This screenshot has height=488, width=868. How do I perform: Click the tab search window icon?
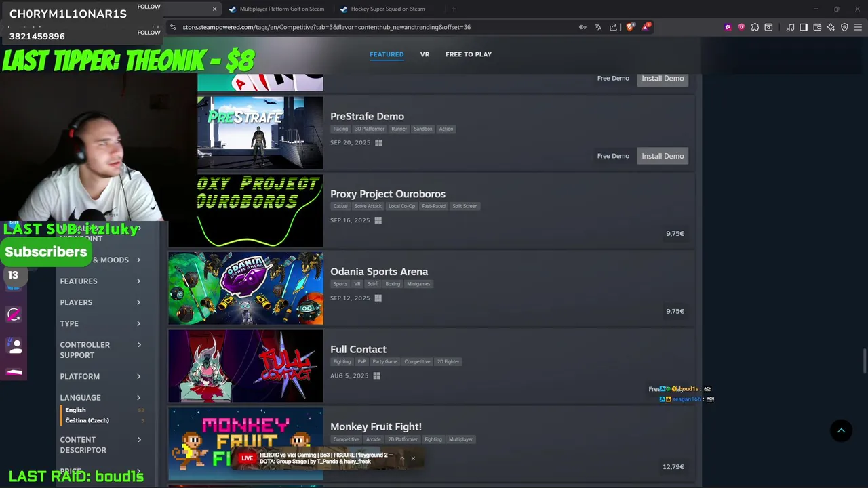[768, 27]
